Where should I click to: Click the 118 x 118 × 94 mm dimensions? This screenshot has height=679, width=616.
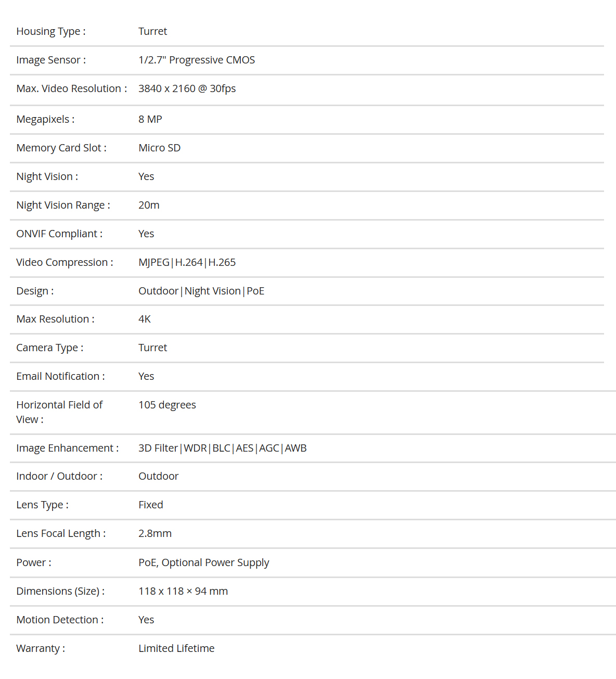pos(183,591)
